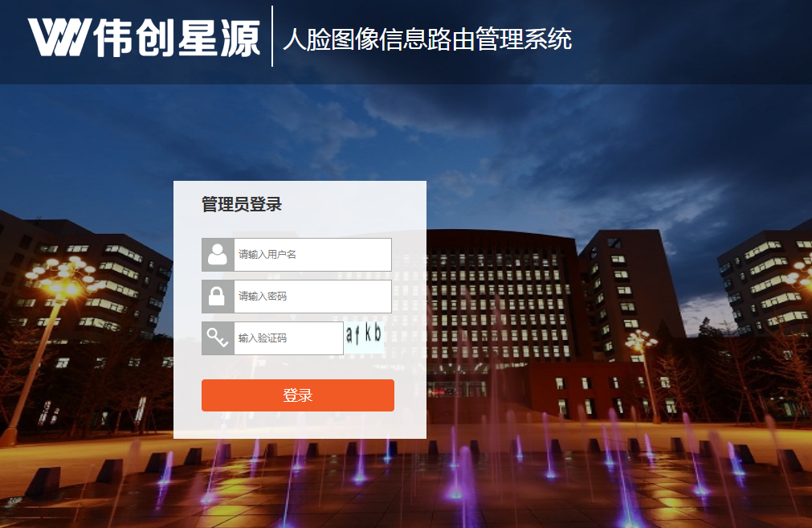Click the letter 'b' in the captcha
The height and width of the screenshot is (528, 812).
tap(377, 332)
